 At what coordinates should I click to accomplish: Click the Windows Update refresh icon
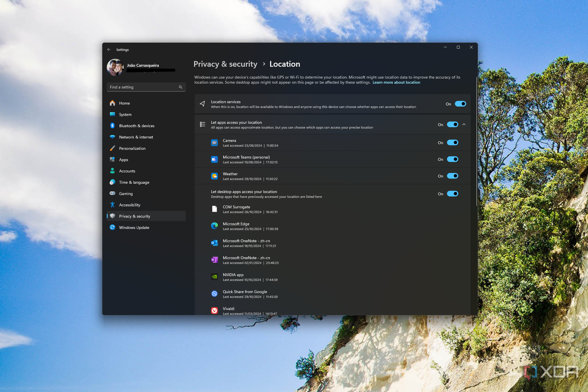(x=112, y=227)
